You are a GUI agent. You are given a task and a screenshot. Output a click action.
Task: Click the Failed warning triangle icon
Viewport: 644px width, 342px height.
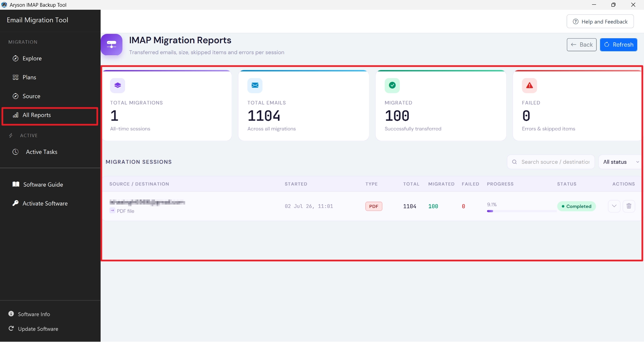(530, 85)
